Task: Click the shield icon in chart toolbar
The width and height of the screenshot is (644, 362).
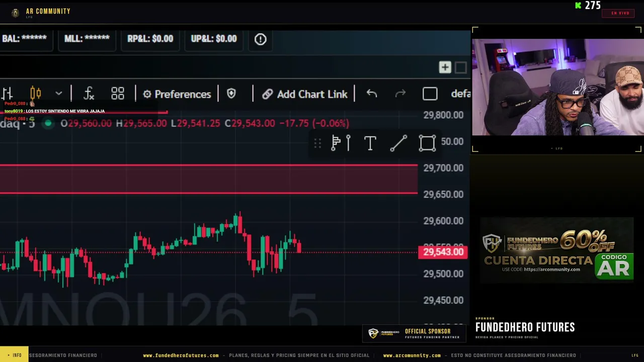Action: (x=231, y=94)
